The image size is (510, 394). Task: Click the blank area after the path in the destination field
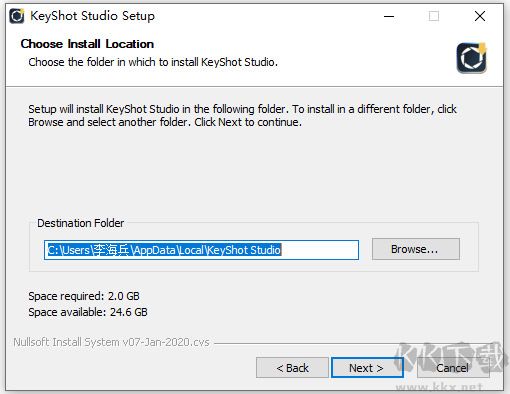coord(319,250)
